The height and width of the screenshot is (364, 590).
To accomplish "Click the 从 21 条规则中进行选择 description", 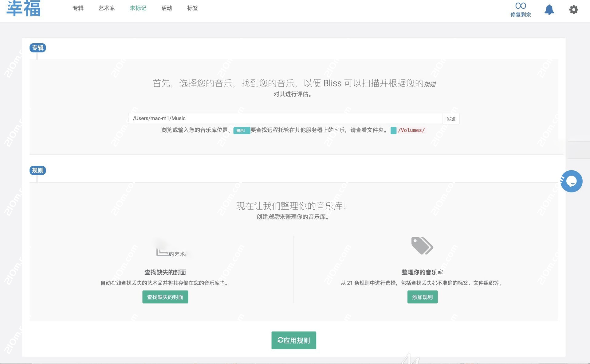I will coord(422,283).
